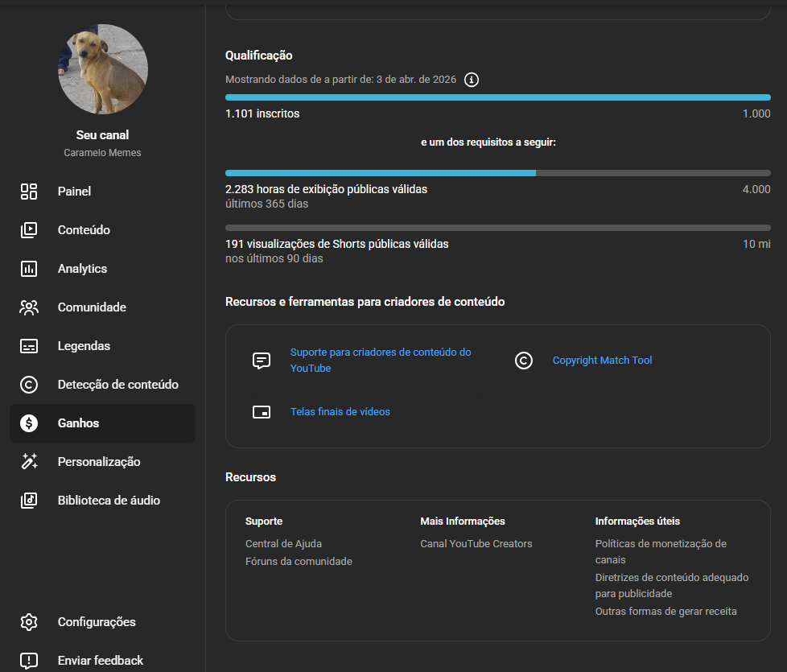This screenshot has height=672, width=787.
Task: Select the Analytics chart icon
Action: click(x=29, y=269)
